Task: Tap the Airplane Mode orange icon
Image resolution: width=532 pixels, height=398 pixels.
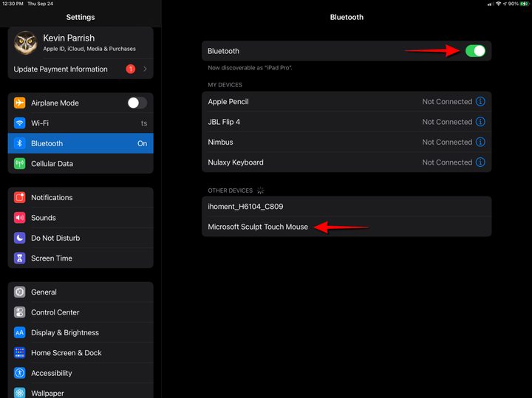Action: point(20,103)
